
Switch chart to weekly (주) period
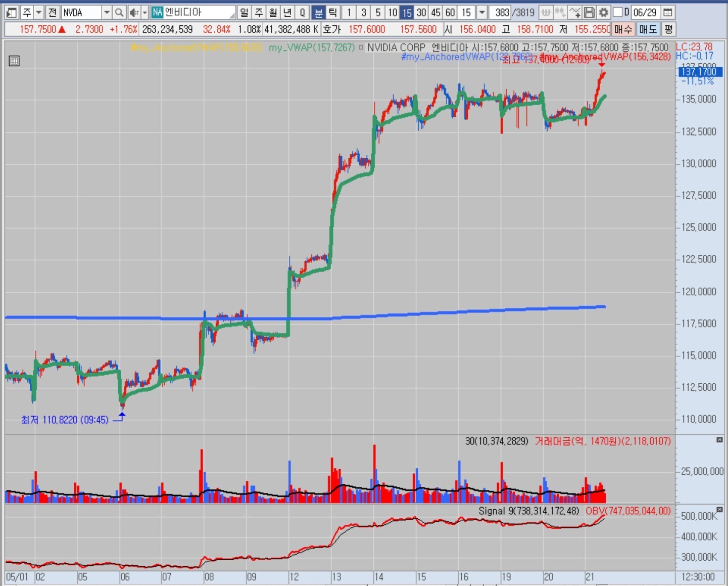click(259, 12)
